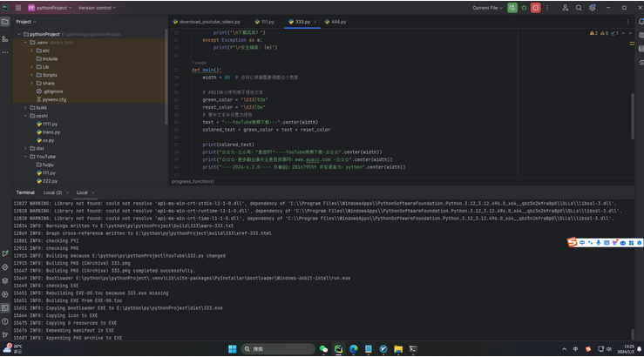
Task: Open the main hamburger menu
Action: [17, 7]
